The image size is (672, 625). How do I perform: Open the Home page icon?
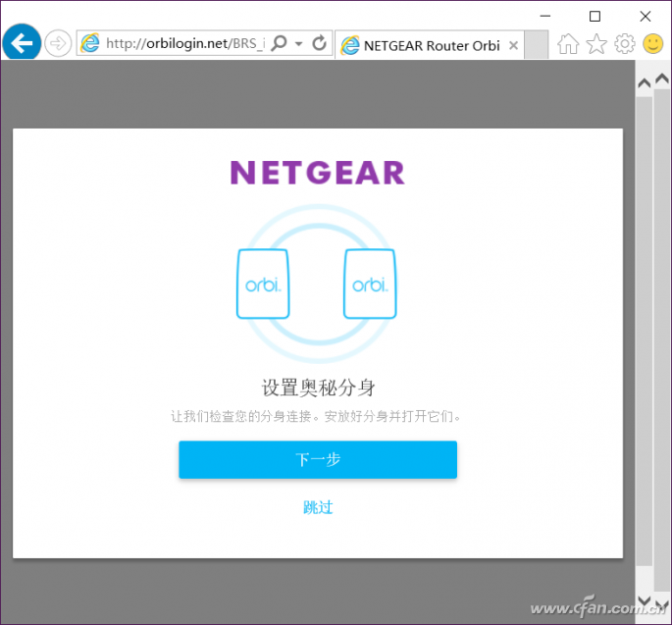pos(568,44)
